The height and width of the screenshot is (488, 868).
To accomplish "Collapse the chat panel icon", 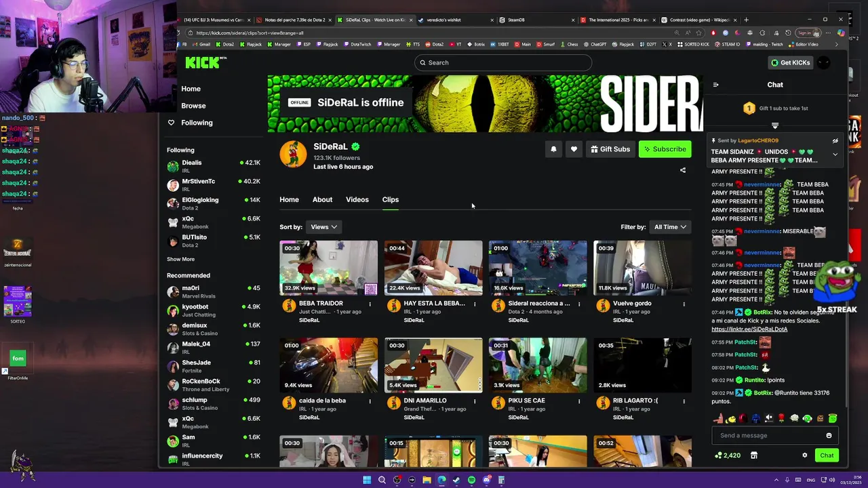I will click(715, 85).
